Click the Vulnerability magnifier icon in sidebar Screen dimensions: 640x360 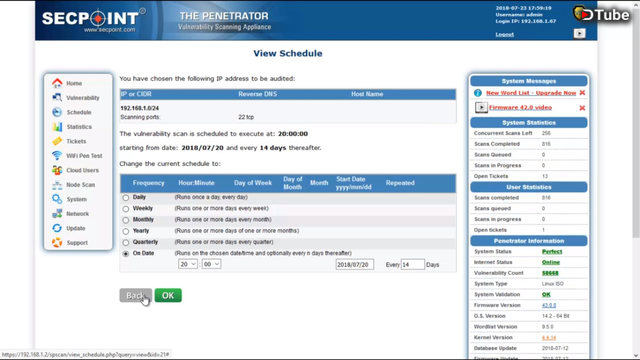(x=57, y=98)
